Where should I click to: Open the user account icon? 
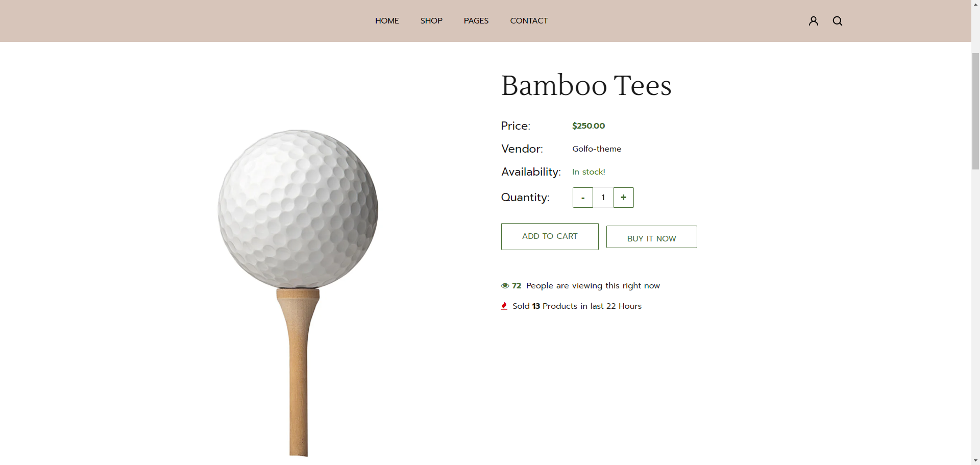click(x=813, y=21)
